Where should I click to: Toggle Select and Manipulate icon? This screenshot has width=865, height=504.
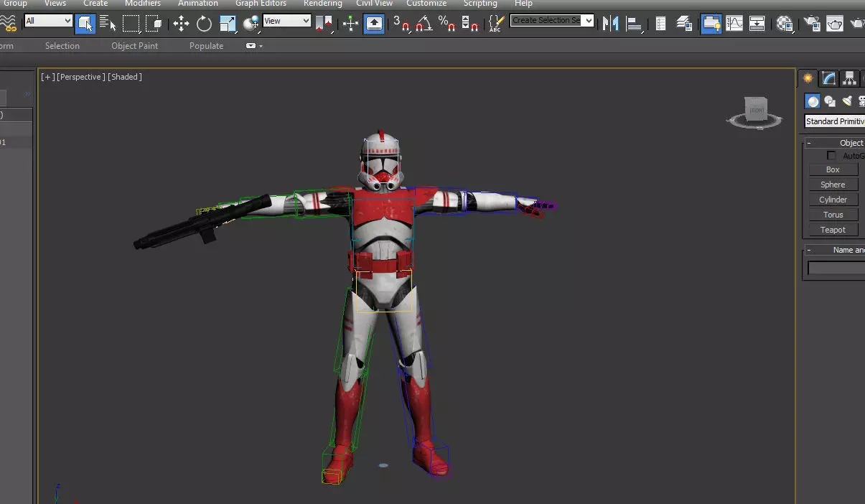[x=350, y=24]
